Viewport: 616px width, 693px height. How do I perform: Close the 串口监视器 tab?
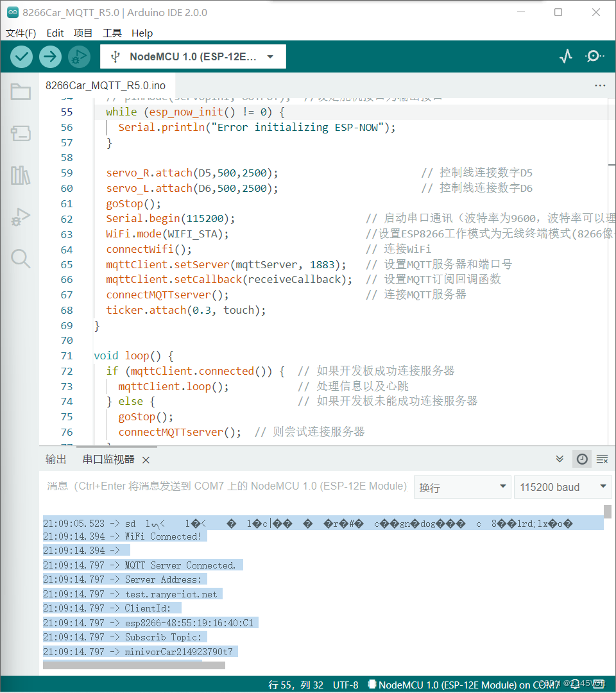click(x=146, y=460)
